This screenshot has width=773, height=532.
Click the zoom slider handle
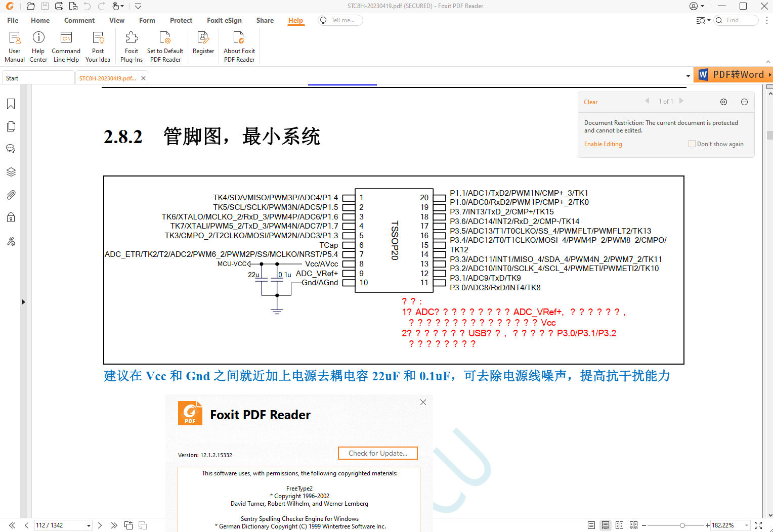tap(682, 525)
